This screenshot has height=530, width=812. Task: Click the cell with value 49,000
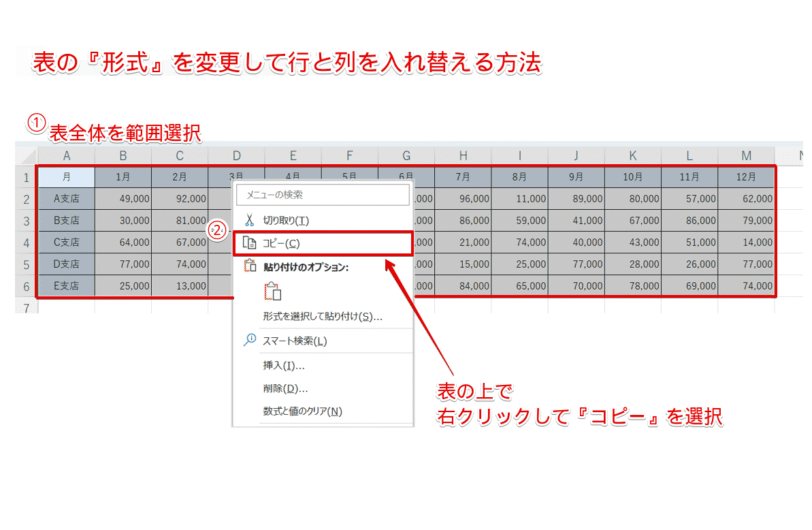(123, 198)
